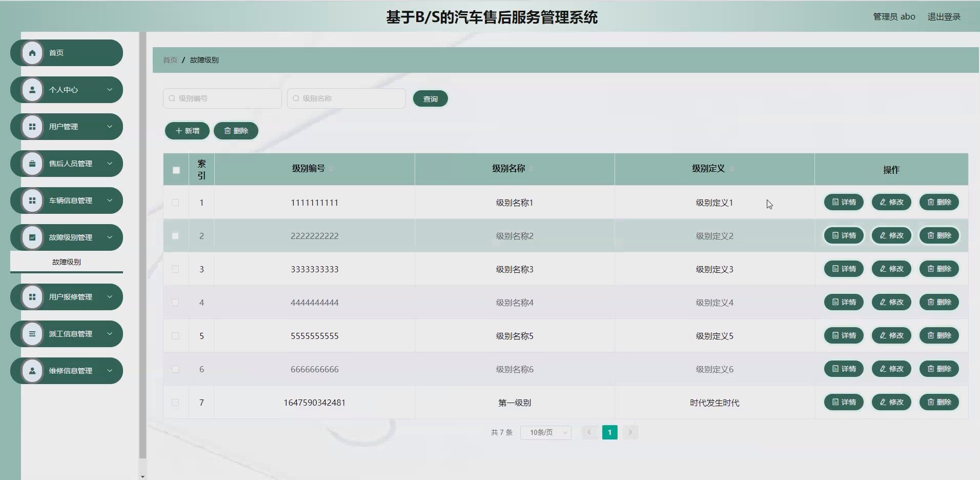
Task: Click the 查询 search button
Action: tap(431, 99)
